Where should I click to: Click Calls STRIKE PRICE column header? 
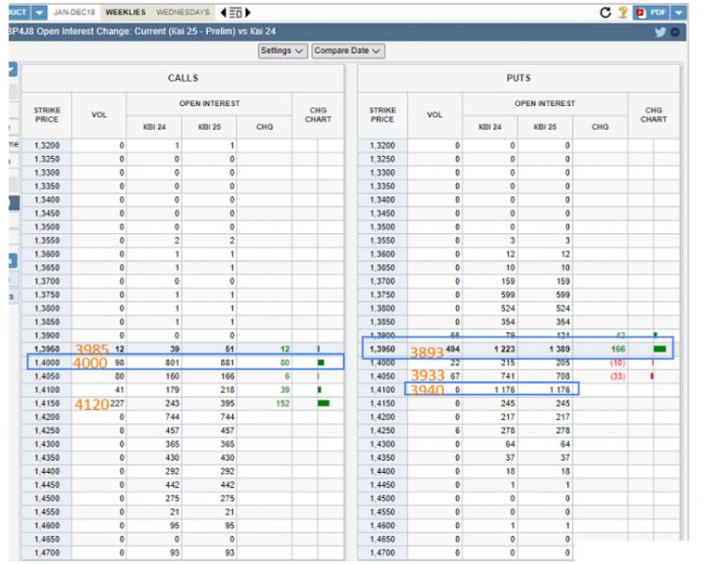coord(47,115)
